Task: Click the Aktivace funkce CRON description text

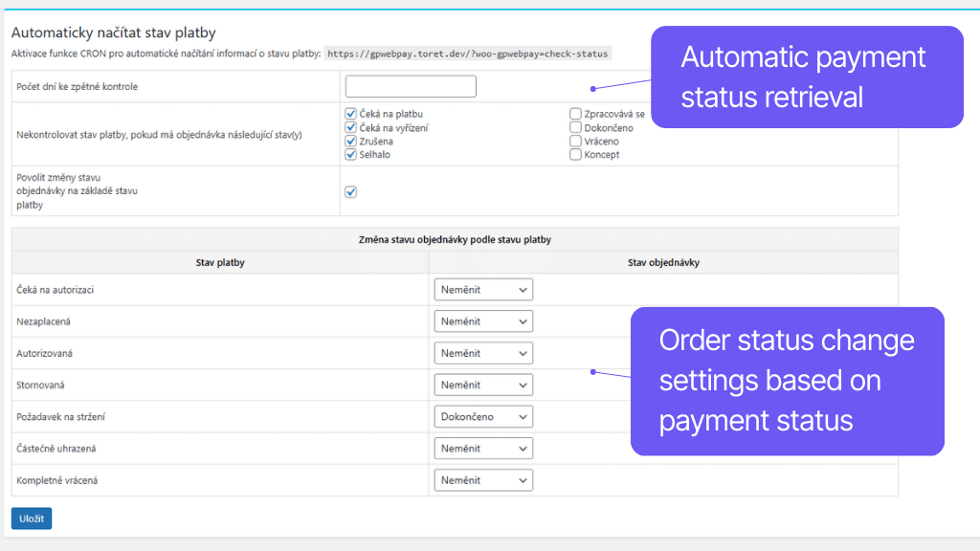Action: [x=166, y=54]
